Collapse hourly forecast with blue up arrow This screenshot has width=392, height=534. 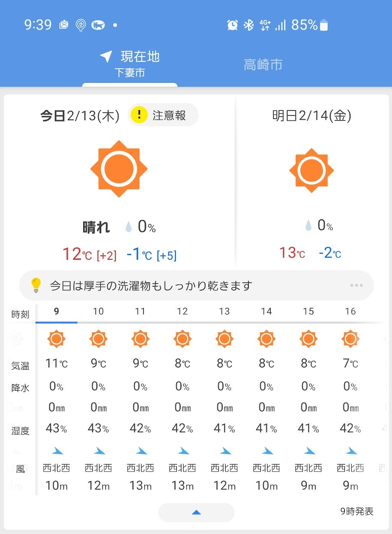click(x=196, y=512)
